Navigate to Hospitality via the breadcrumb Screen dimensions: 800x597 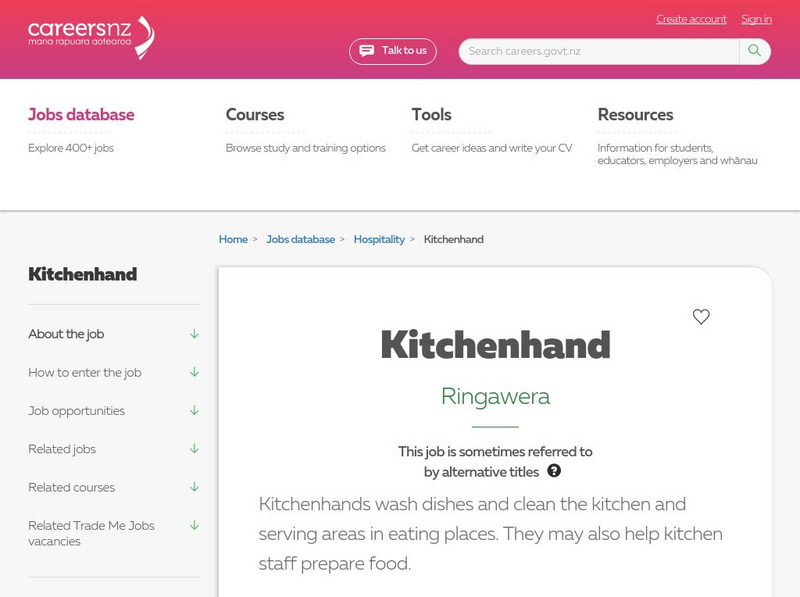click(379, 239)
